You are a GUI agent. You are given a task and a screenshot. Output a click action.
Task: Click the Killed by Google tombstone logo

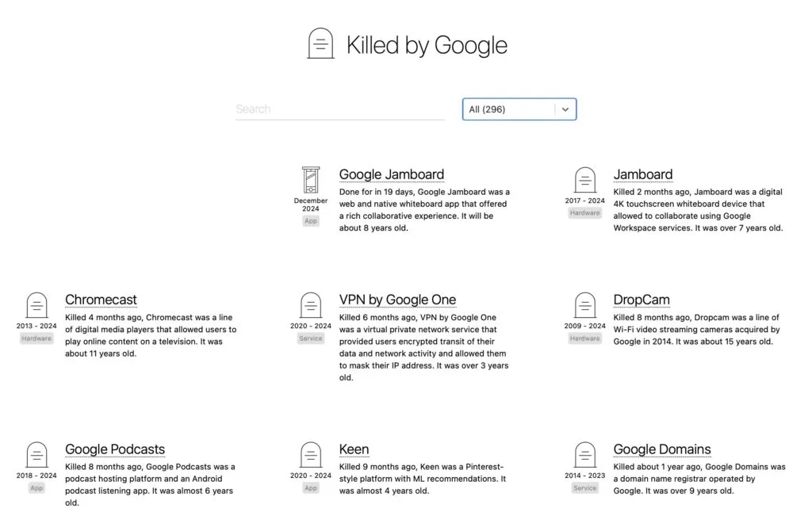(x=320, y=44)
